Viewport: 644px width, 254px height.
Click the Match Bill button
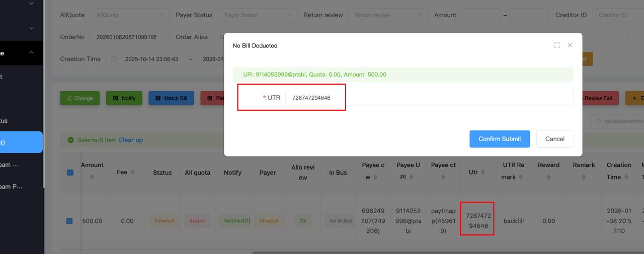[x=171, y=98]
